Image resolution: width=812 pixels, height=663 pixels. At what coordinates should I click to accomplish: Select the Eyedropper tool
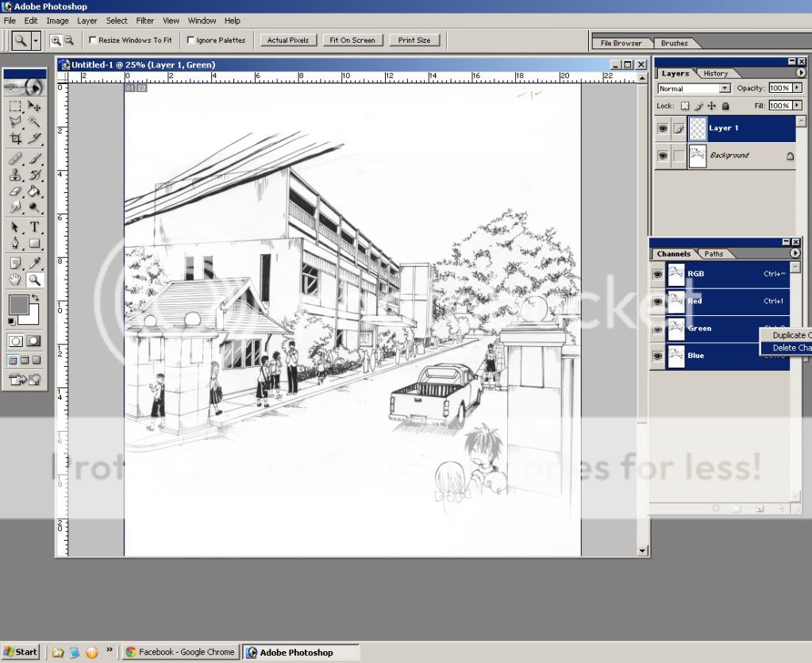coord(34,264)
